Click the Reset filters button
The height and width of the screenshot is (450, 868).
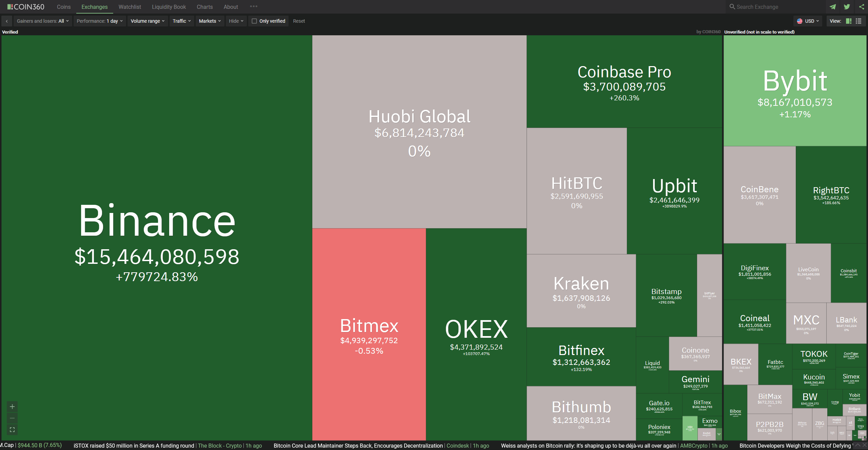[x=299, y=21]
